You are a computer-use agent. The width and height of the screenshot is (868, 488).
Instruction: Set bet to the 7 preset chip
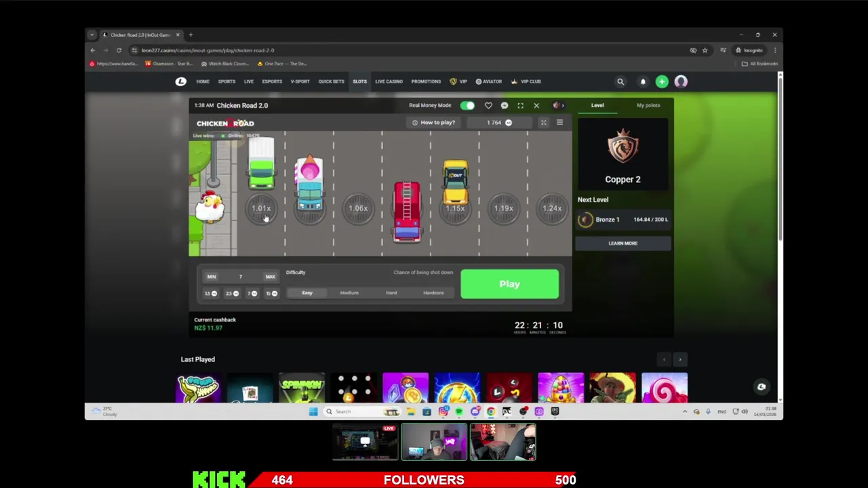252,293
